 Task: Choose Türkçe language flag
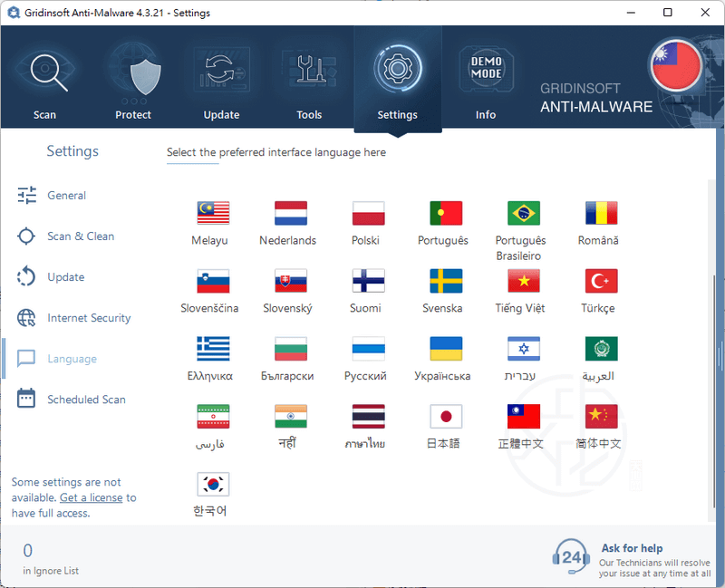[x=602, y=281]
